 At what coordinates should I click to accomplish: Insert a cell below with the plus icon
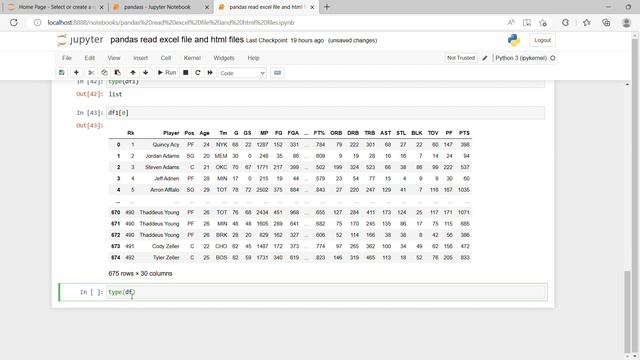pyautogui.click(x=76, y=73)
